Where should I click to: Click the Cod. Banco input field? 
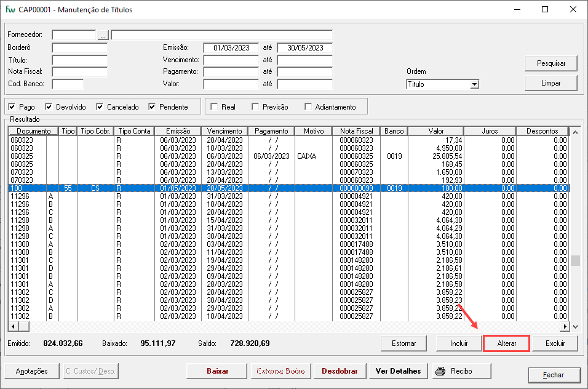click(x=68, y=84)
